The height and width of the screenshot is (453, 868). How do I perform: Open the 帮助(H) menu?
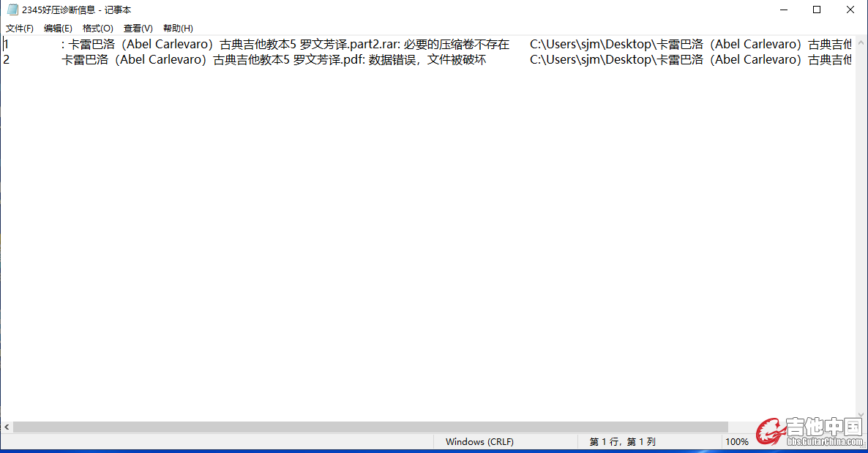(178, 29)
